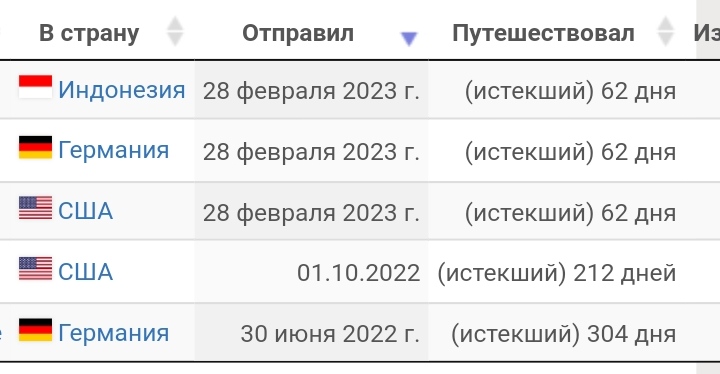
Task: Toggle the Отправил blue sort arrow
Action: (x=409, y=39)
